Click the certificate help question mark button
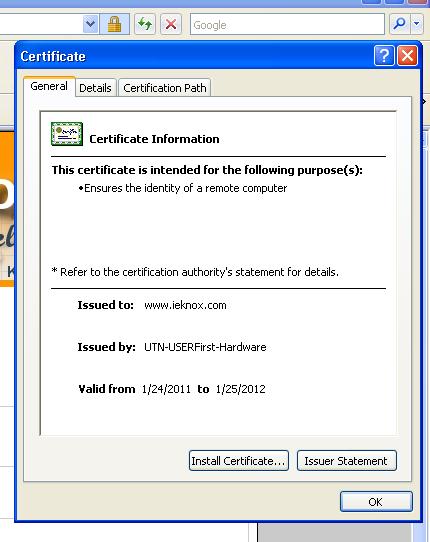 [384, 55]
